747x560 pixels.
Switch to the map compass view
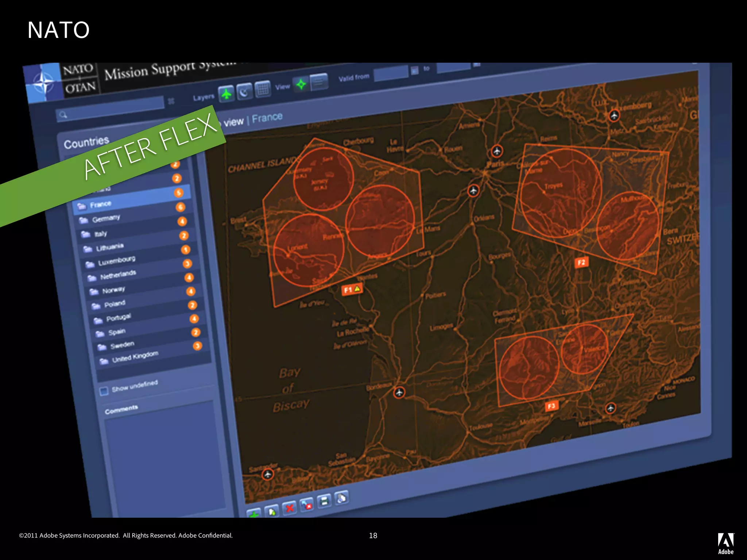(x=301, y=84)
